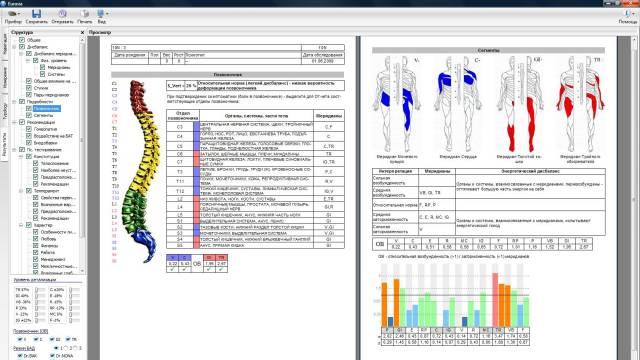Viewport: 640px width, 360px height.
Task: Toggle the Гомеопатия checkbox
Action: coord(29,129)
